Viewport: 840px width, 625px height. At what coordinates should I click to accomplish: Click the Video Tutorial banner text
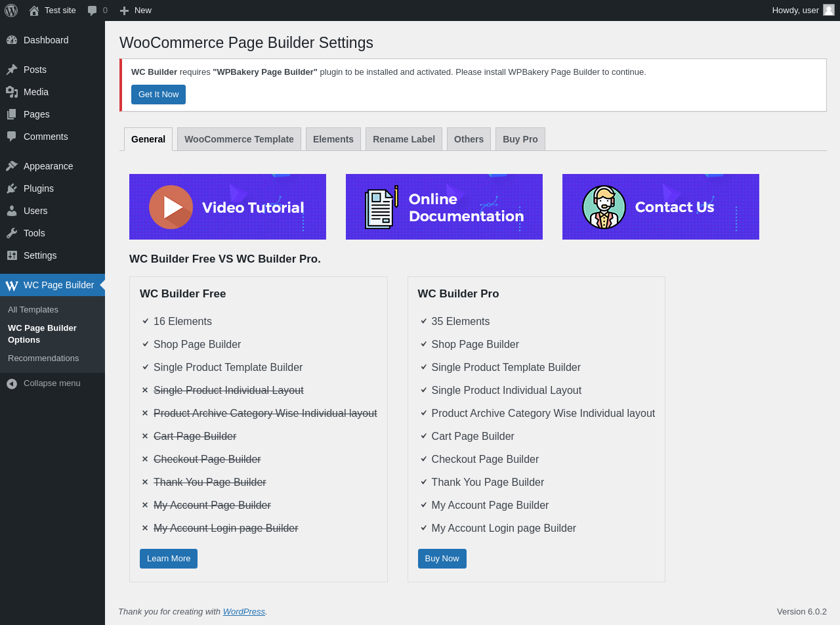click(253, 207)
